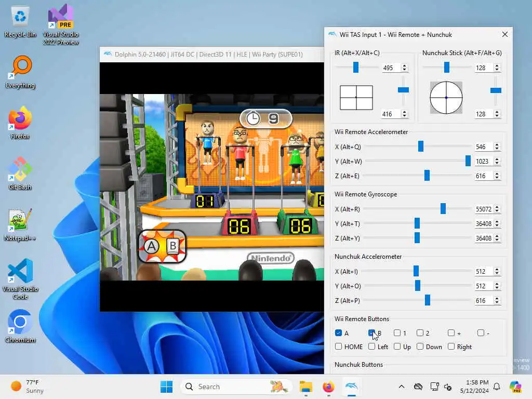Open the Git Bash desktop shortcut
Image resolution: width=532 pixels, height=399 pixels.
tap(20, 174)
